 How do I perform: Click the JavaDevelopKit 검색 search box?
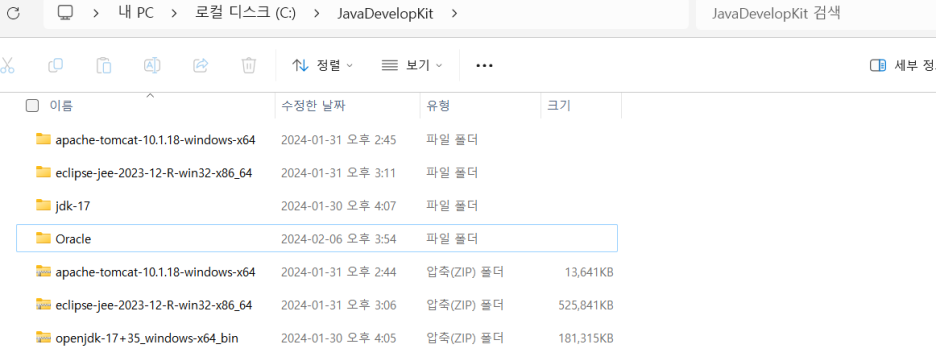816,13
